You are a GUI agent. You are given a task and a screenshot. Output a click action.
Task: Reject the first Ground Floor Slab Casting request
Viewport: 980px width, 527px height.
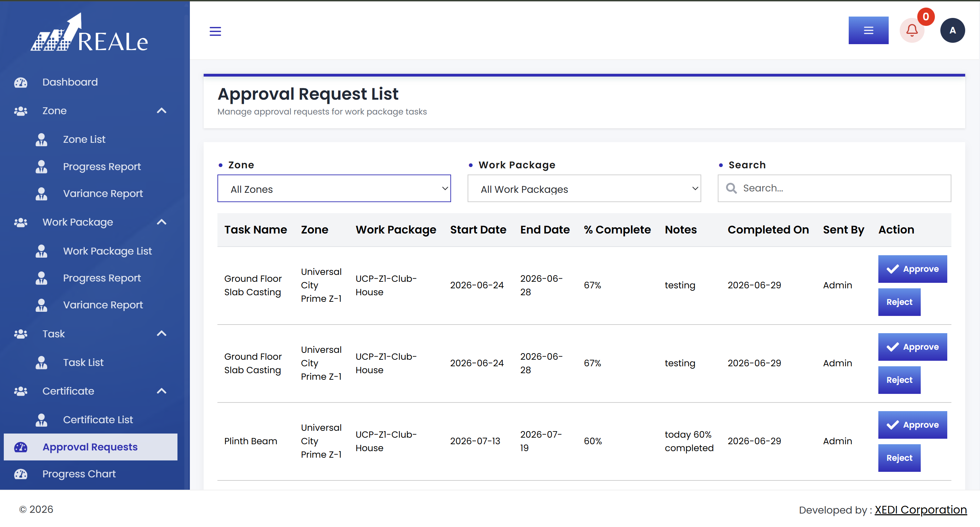899,302
